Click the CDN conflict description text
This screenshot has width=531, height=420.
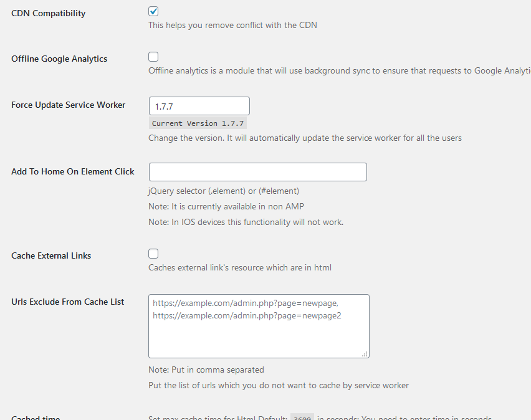(x=232, y=25)
